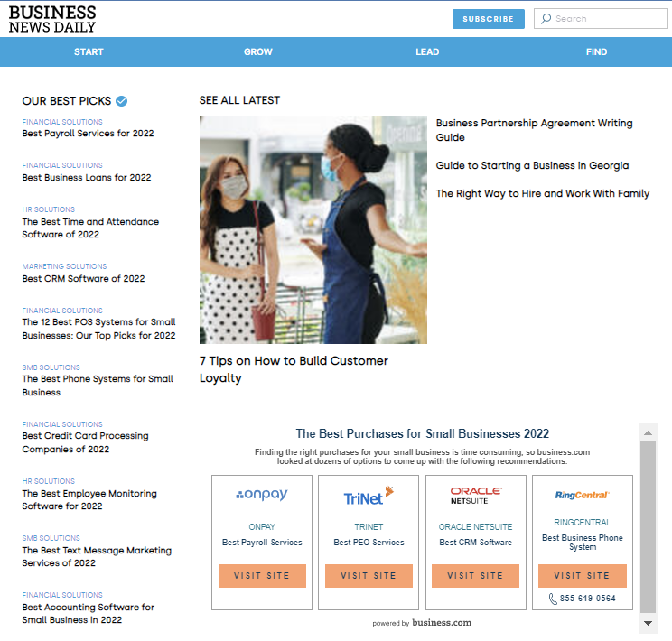
Task: Click the blue verified checkmark badge
Action: pyautogui.click(x=122, y=101)
